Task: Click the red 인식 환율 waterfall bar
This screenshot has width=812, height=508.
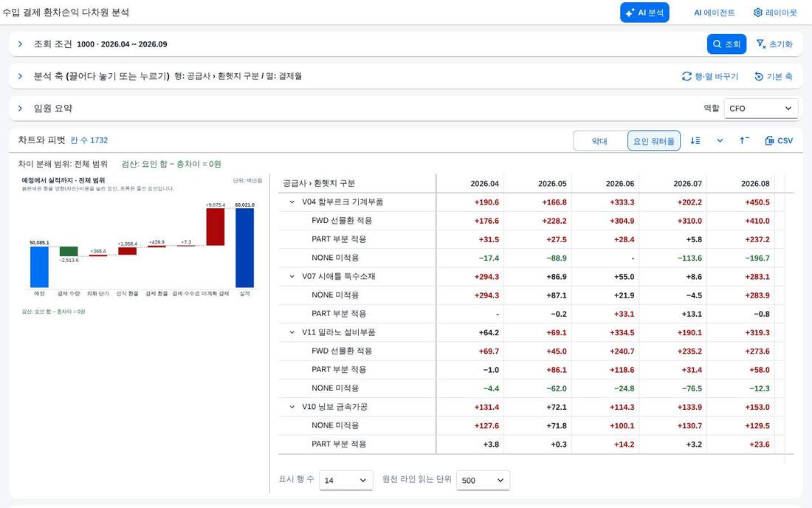Action: coord(128,251)
